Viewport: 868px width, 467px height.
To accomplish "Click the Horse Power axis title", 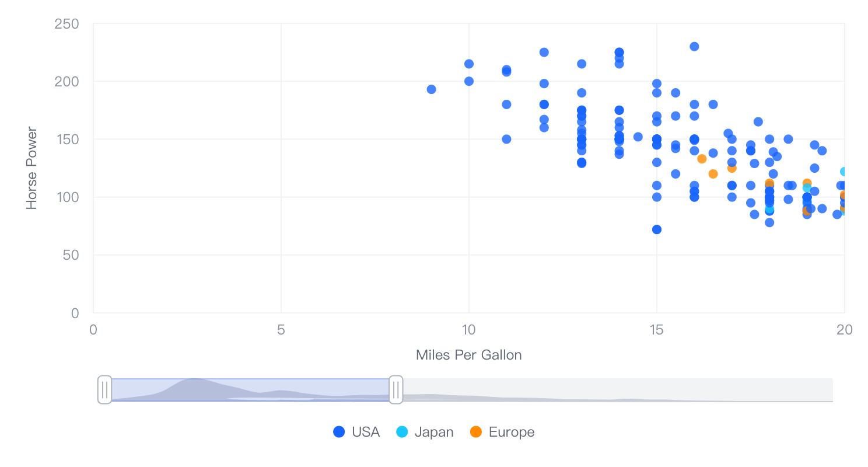I will (32, 168).
